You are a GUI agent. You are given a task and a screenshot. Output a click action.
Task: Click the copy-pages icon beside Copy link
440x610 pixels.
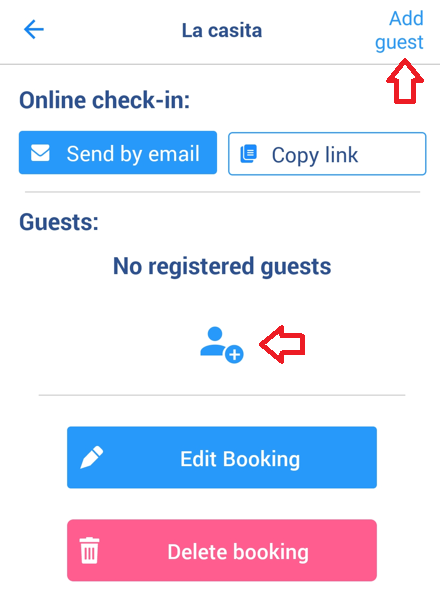click(x=249, y=154)
